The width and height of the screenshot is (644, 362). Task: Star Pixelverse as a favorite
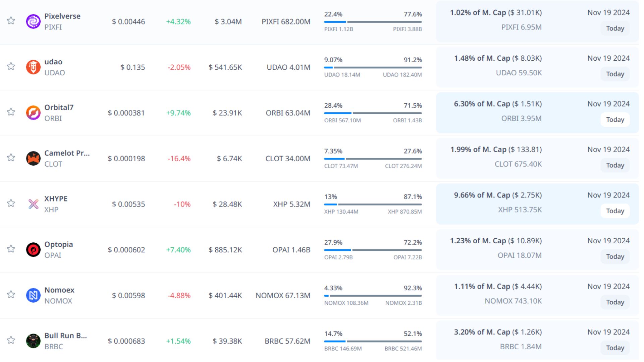(x=11, y=21)
